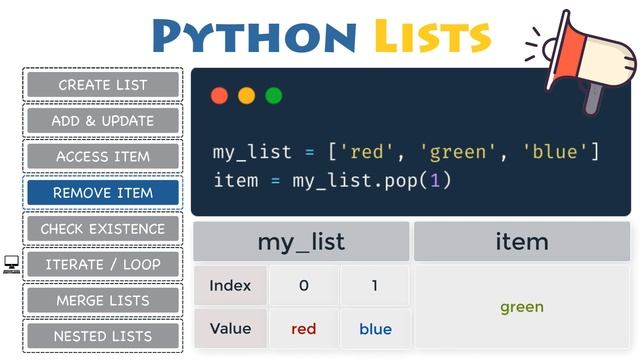Image resolution: width=640 pixels, height=360 pixels.
Task: Go to ACCESS ITEM topic
Action: pyautogui.click(x=103, y=156)
